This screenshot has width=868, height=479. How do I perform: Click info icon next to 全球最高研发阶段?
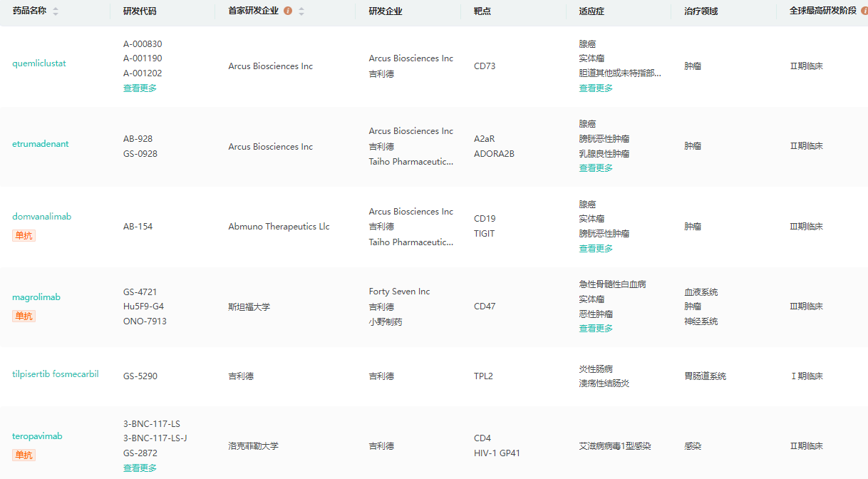864,11
